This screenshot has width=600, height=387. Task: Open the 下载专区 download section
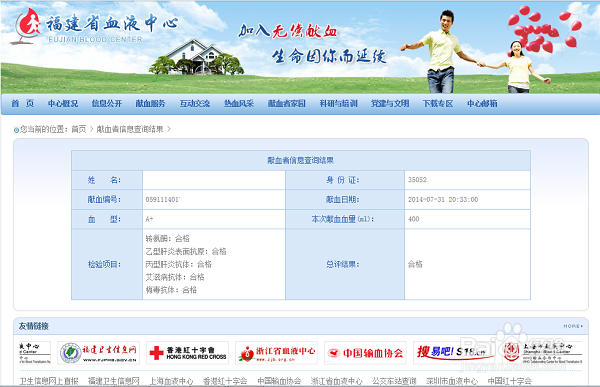click(x=438, y=103)
